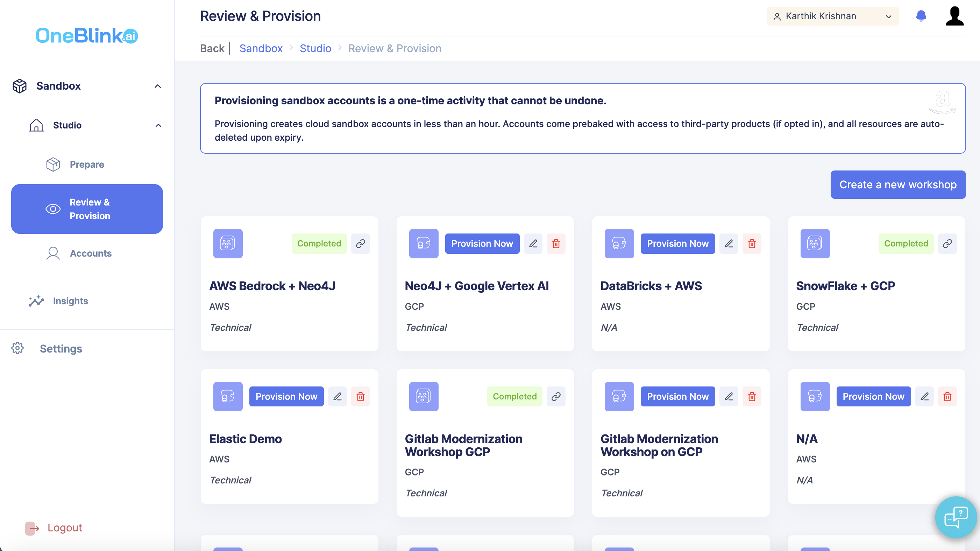The height and width of the screenshot is (551, 980).
Task: Delete the Neo4J + Google Vertex AI workshop
Action: (556, 244)
